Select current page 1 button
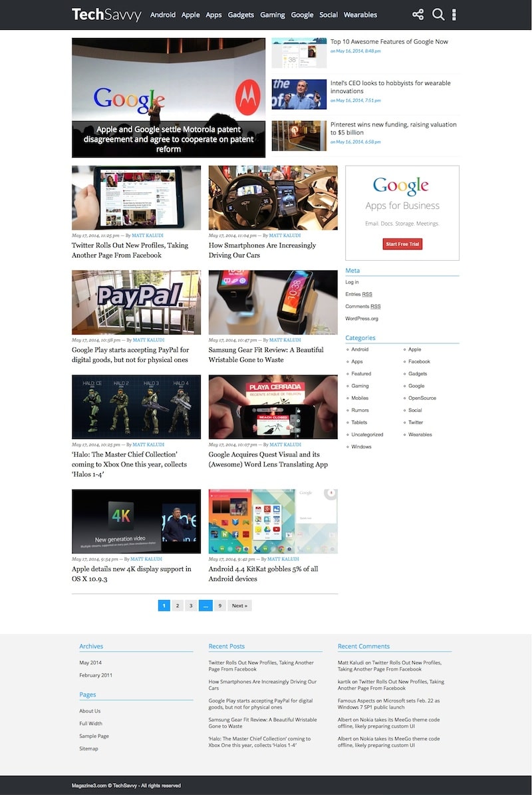This screenshot has height=795, width=532. (x=164, y=605)
